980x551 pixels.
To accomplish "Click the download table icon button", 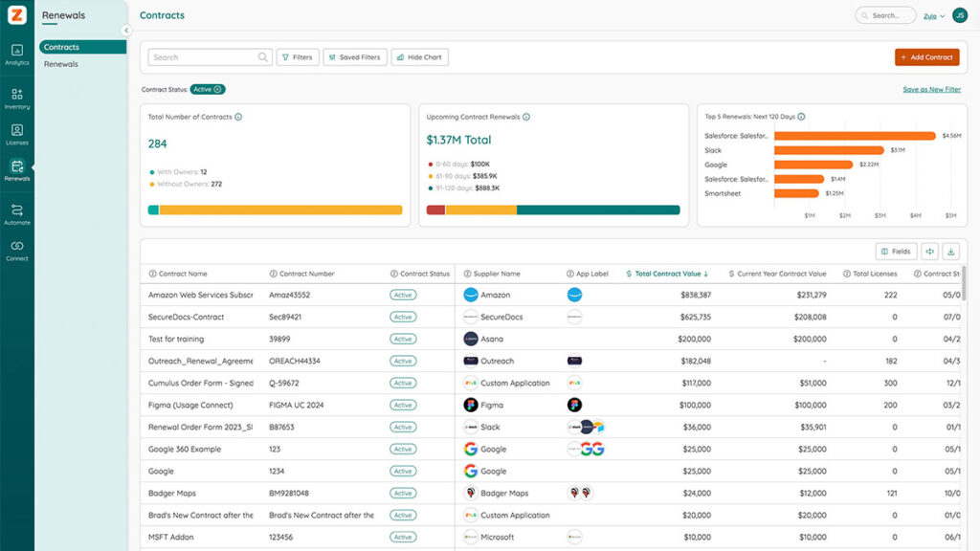I will [x=950, y=252].
